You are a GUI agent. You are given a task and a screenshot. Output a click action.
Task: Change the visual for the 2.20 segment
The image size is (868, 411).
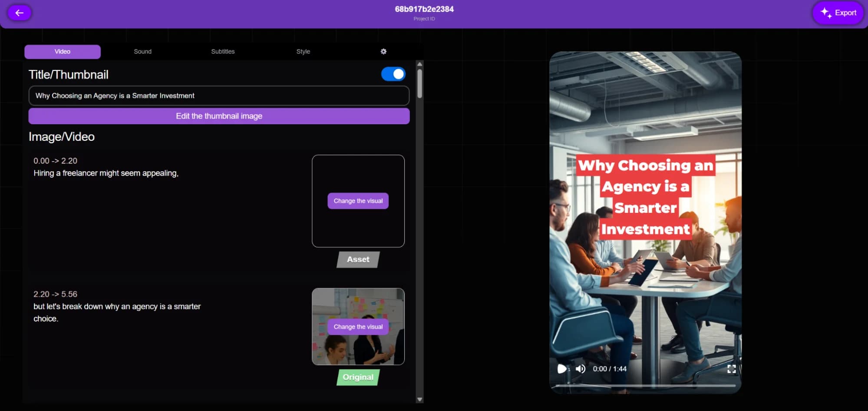[357, 326]
